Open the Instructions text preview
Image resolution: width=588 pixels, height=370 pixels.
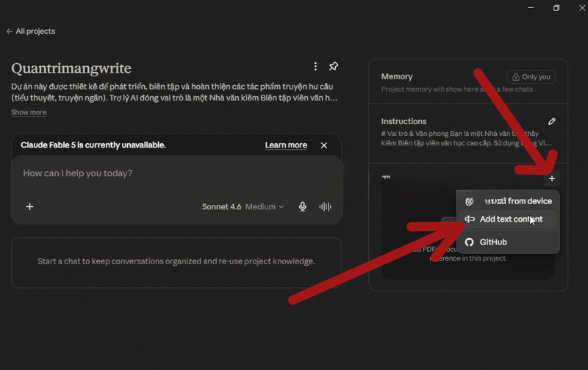point(466,138)
